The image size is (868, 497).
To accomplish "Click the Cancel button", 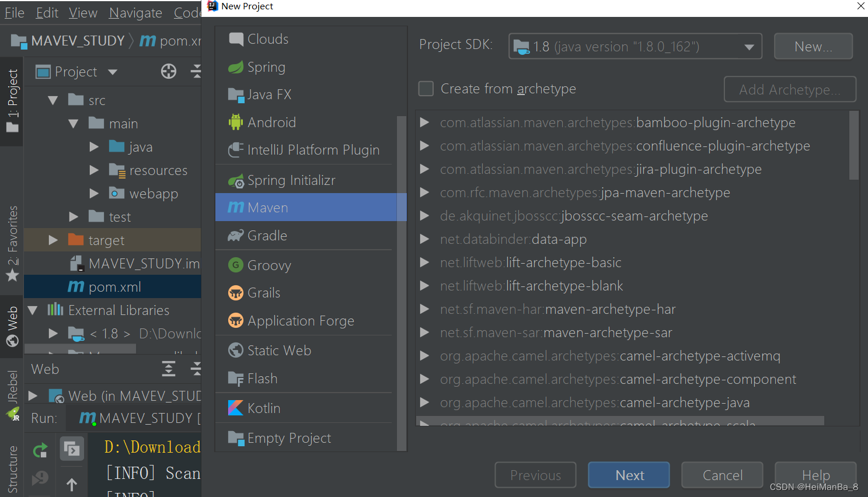I will pyautogui.click(x=722, y=475).
